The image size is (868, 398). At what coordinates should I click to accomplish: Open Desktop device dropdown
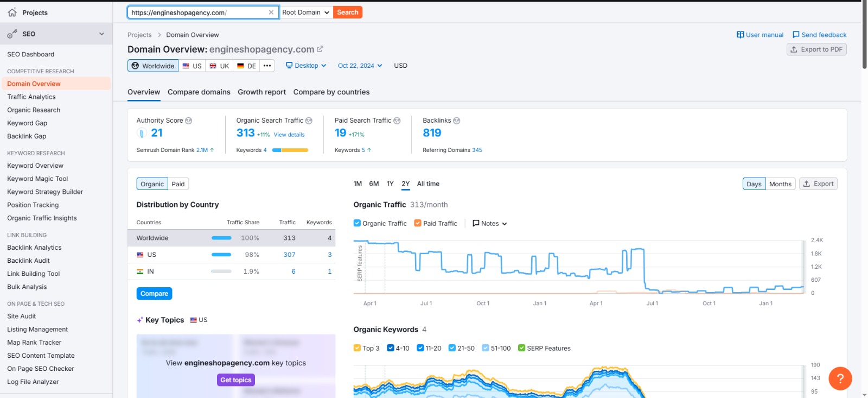pyautogui.click(x=306, y=66)
